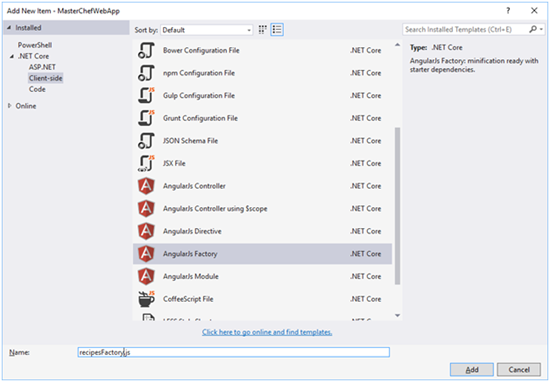The image size is (550, 382).
Task: Open the Sort by Default dropdown
Action: click(x=207, y=30)
